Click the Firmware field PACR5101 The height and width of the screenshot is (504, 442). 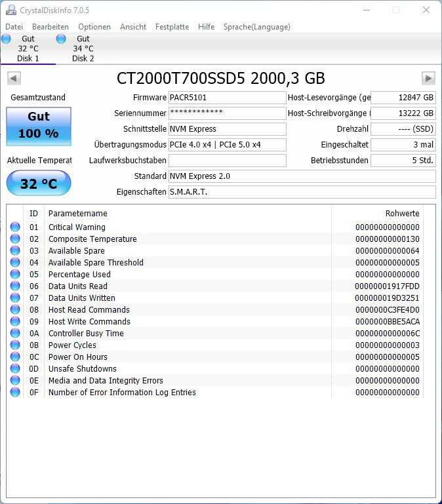point(227,98)
